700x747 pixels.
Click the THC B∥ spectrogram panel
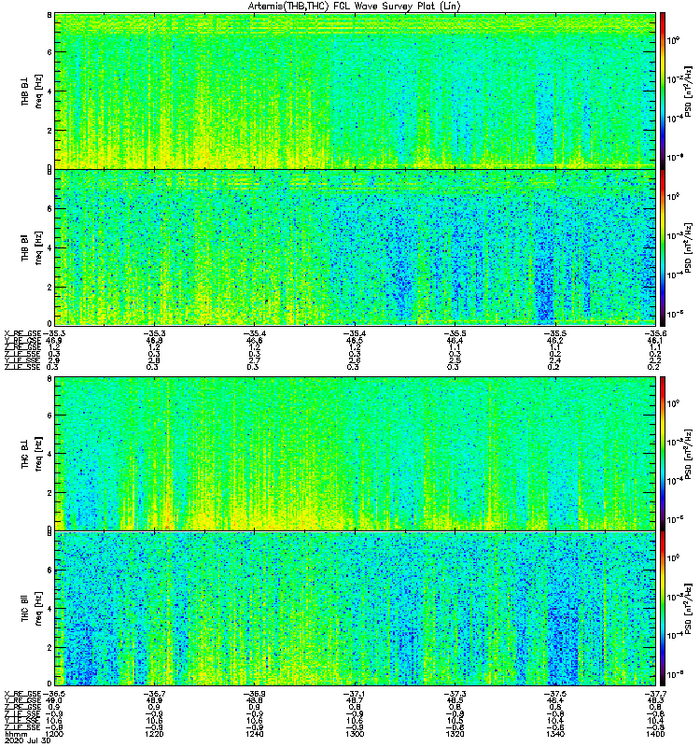(x=356, y=609)
